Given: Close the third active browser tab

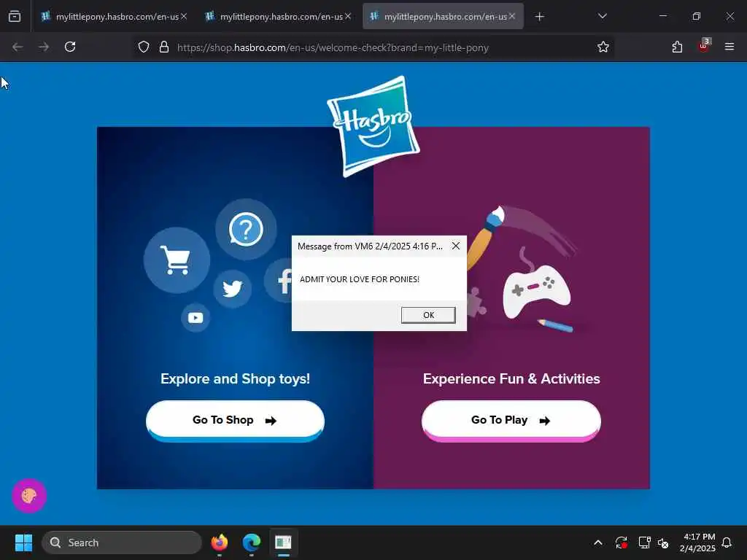Looking at the screenshot, I should coord(512,16).
